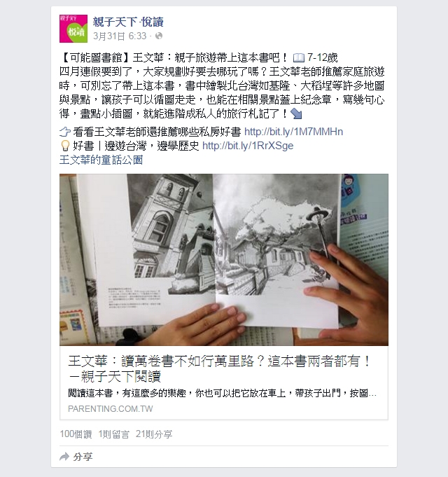
Task: Click the pointing hand emoji icon
Action: tap(64, 132)
